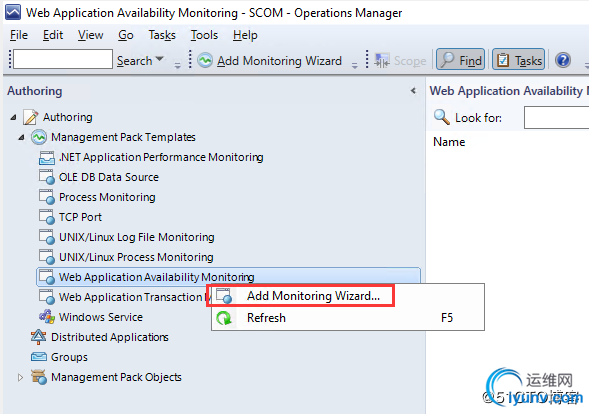Click the blue Help question mark icon
This screenshot has width=589, height=414.
point(563,60)
